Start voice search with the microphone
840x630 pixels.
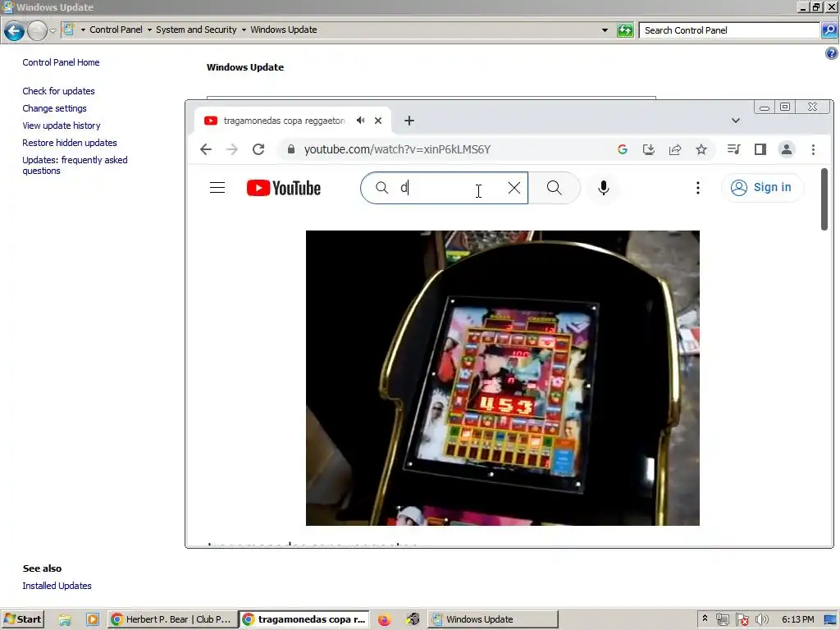coord(603,188)
